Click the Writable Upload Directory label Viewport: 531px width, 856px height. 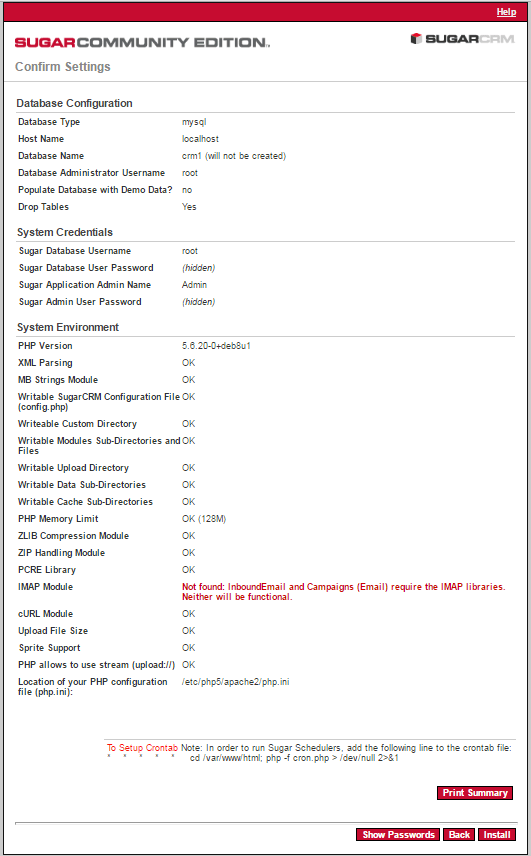click(x=73, y=468)
